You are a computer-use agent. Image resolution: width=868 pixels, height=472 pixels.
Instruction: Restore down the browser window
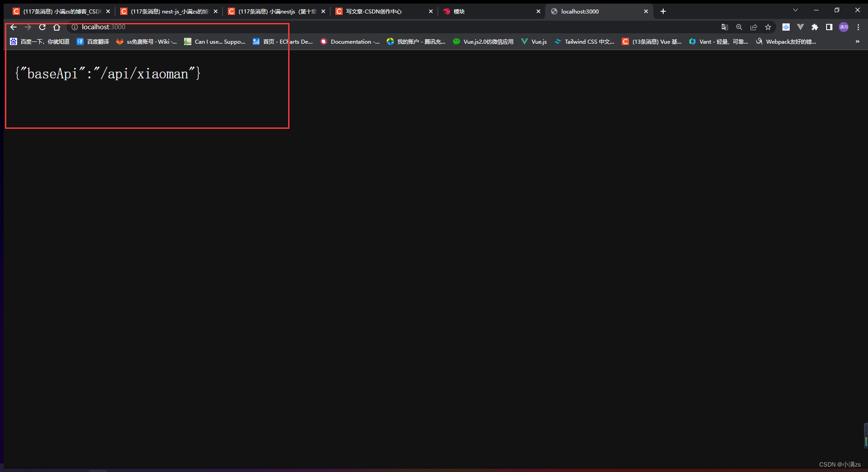click(837, 10)
